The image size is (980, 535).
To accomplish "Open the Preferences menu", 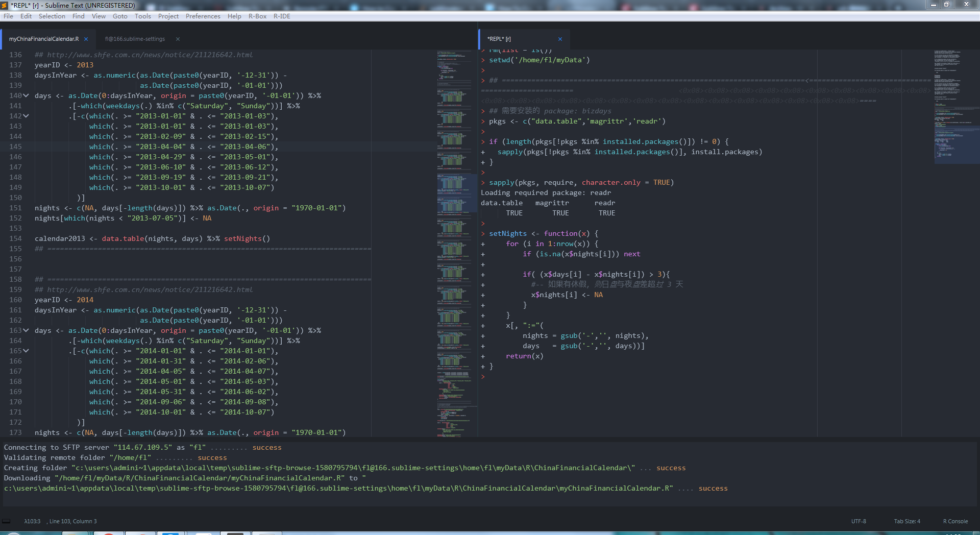I will [203, 16].
